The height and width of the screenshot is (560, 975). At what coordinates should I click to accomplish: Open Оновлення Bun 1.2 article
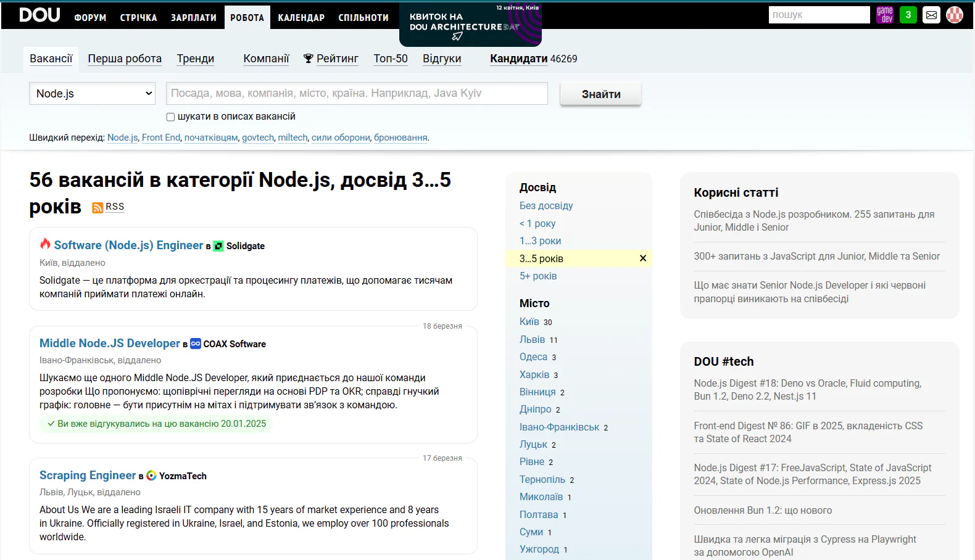coord(763,511)
